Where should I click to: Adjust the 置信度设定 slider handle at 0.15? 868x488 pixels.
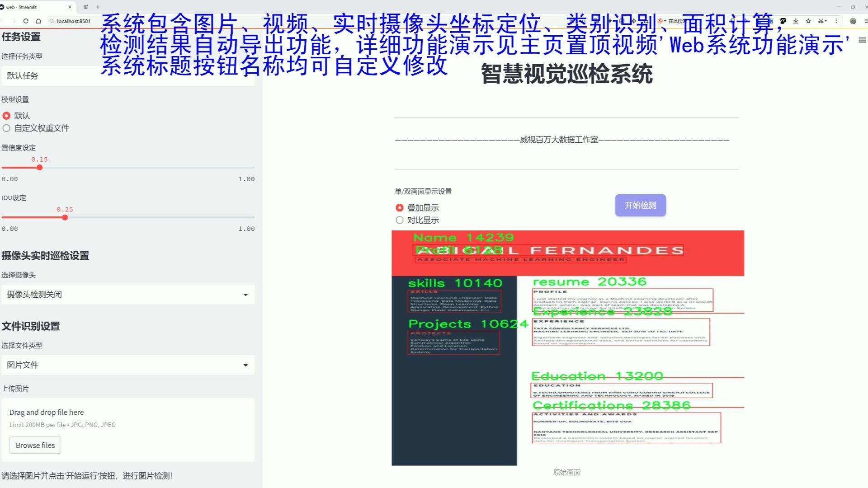point(40,168)
